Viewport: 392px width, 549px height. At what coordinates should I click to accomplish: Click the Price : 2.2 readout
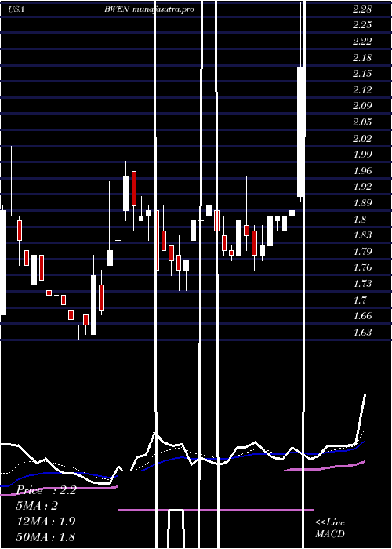click(46, 490)
